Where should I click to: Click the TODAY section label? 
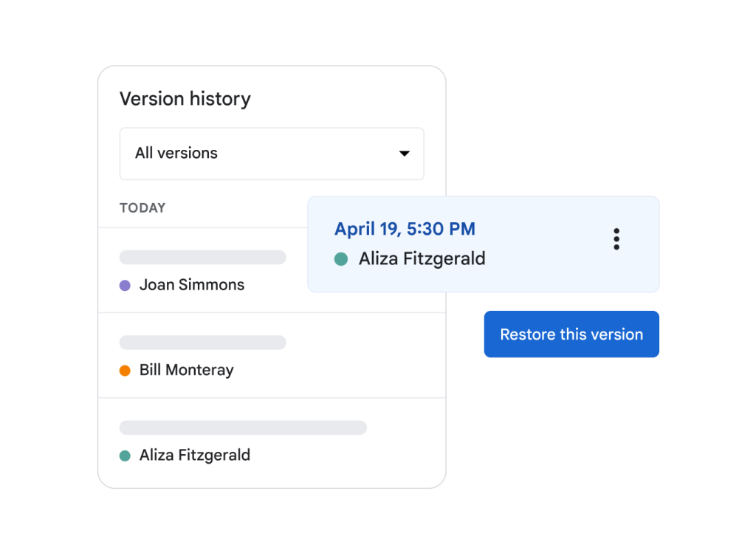point(142,208)
